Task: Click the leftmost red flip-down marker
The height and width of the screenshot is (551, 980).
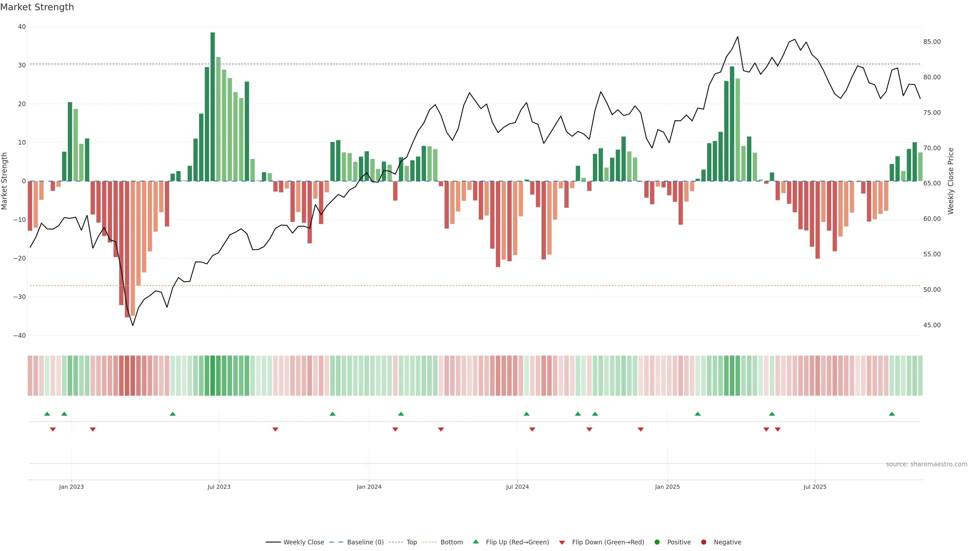Action: [x=53, y=429]
